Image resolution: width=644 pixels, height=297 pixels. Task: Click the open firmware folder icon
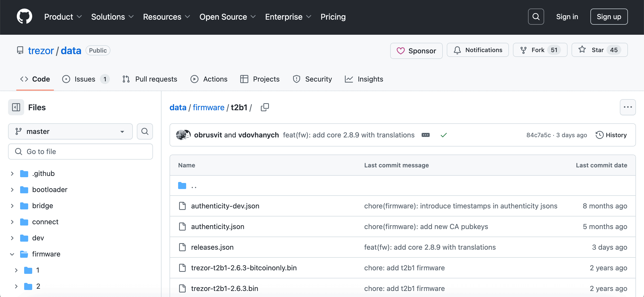pyautogui.click(x=24, y=254)
